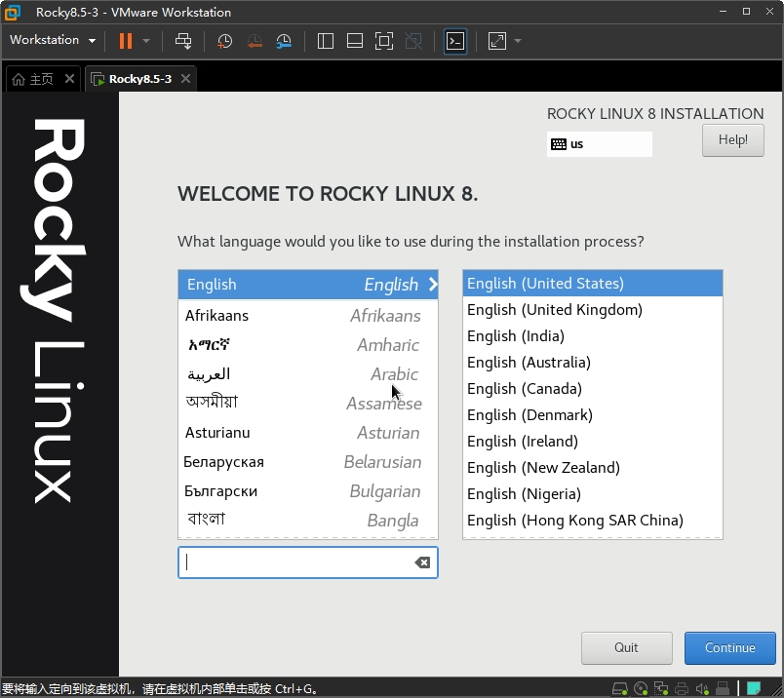The image size is (784, 698).
Task: Open stretch display options dropdown arrow
Action: [518, 41]
